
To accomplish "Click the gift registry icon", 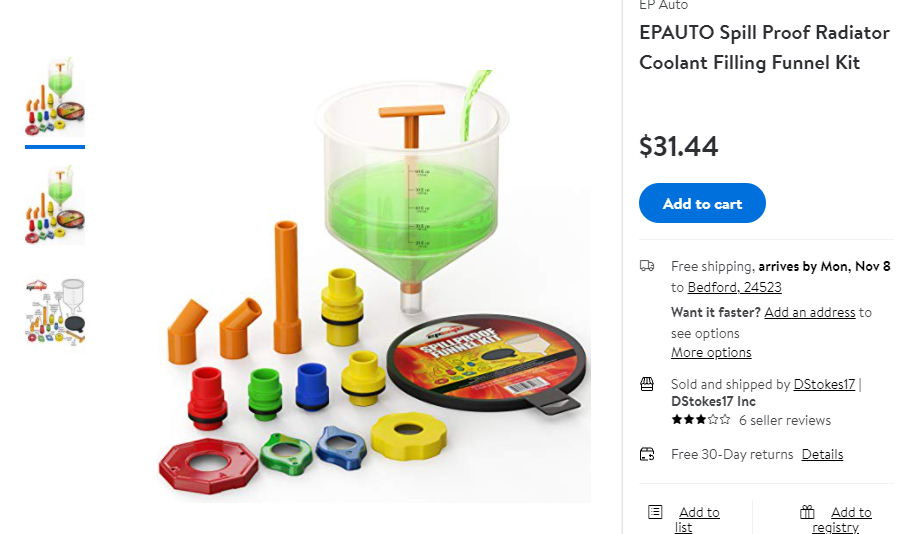I will [x=807, y=512].
